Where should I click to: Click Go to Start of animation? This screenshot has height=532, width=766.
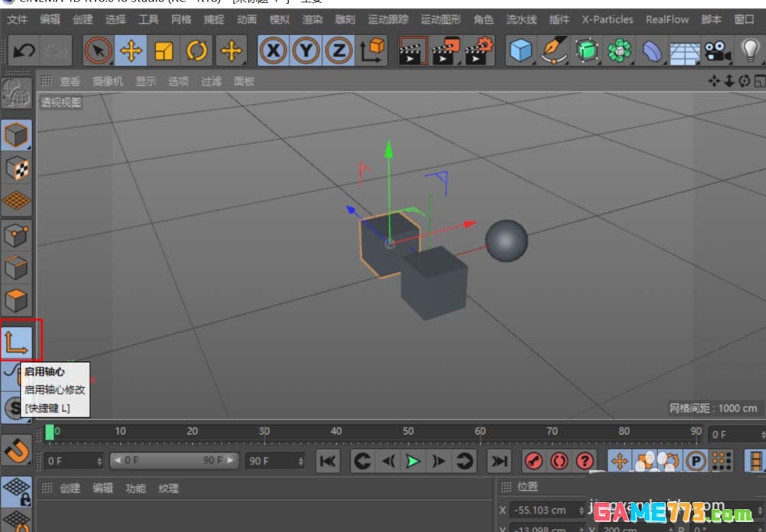[x=328, y=461]
